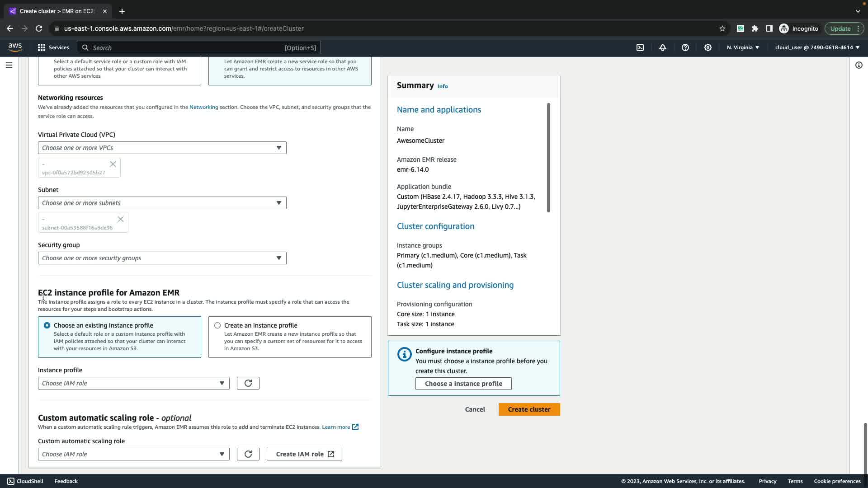Open the Security group dropdown
This screenshot has width=868, height=488.
point(162,258)
